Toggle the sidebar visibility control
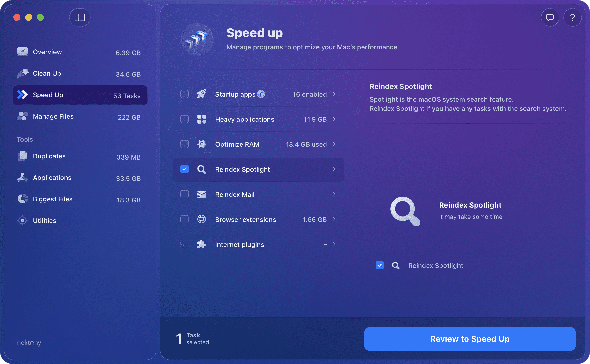Screen dimensions: 590x364 tap(80, 17)
